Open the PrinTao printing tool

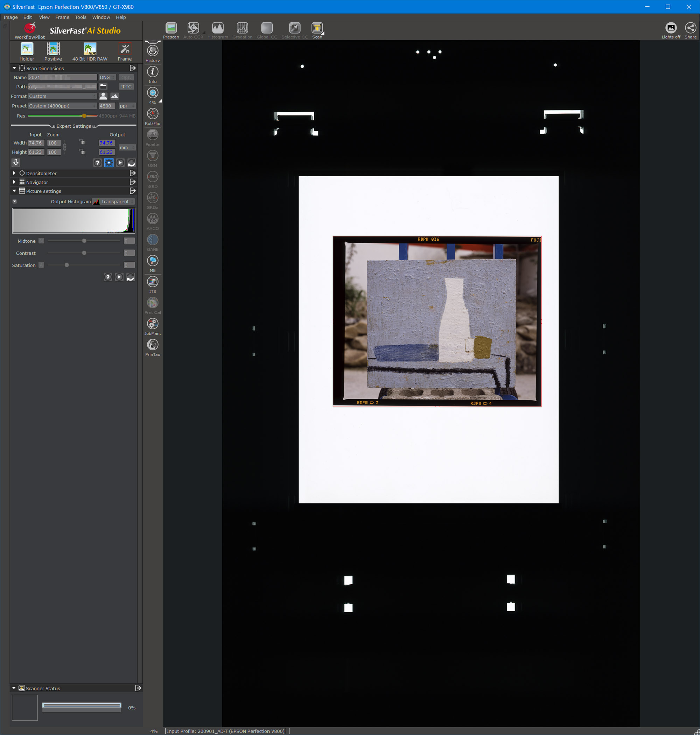(153, 347)
